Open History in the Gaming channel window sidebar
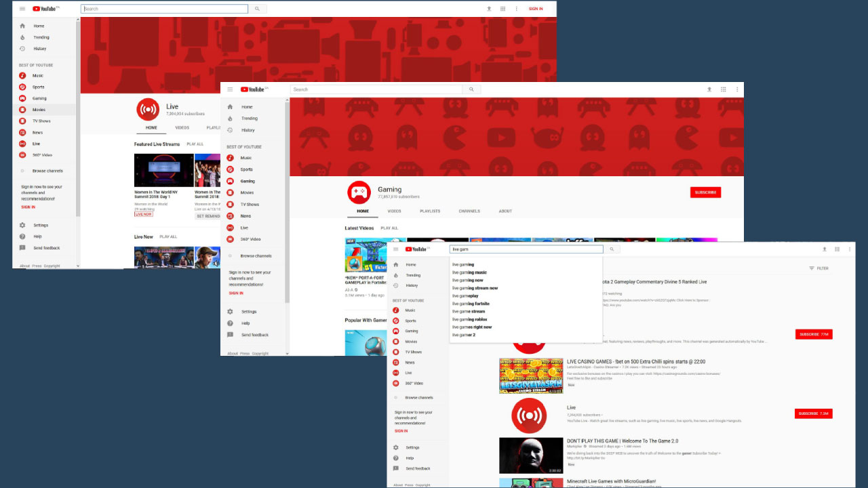 [242, 130]
